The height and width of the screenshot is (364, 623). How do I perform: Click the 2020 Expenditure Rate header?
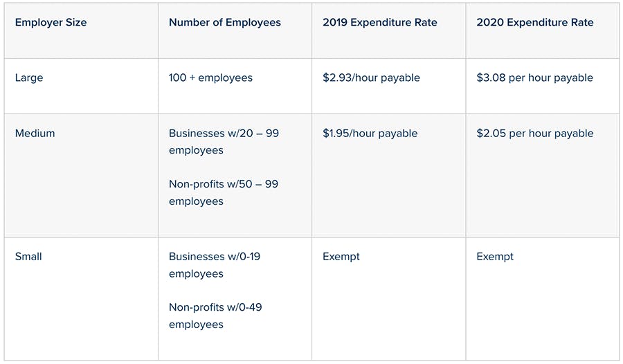535,22
